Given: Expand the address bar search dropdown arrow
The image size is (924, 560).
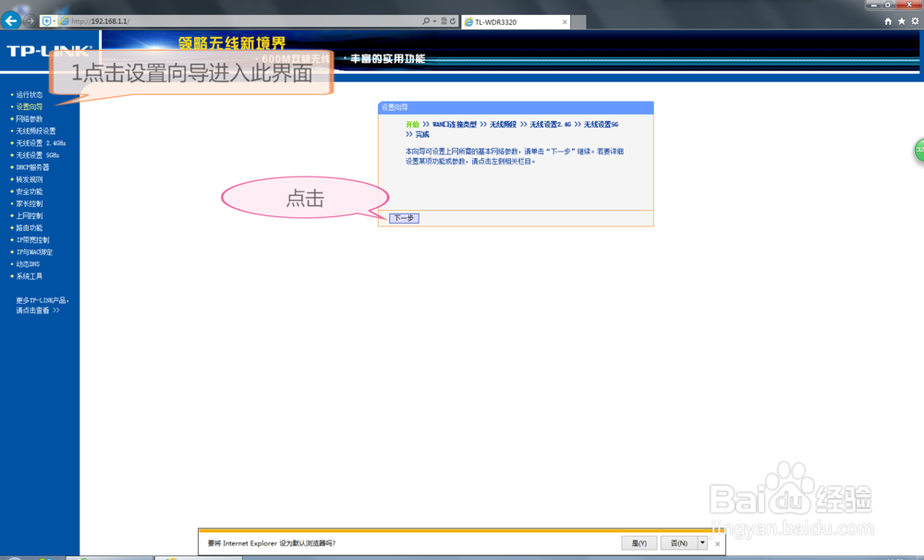Looking at the screenshot, I should point(435,21).
